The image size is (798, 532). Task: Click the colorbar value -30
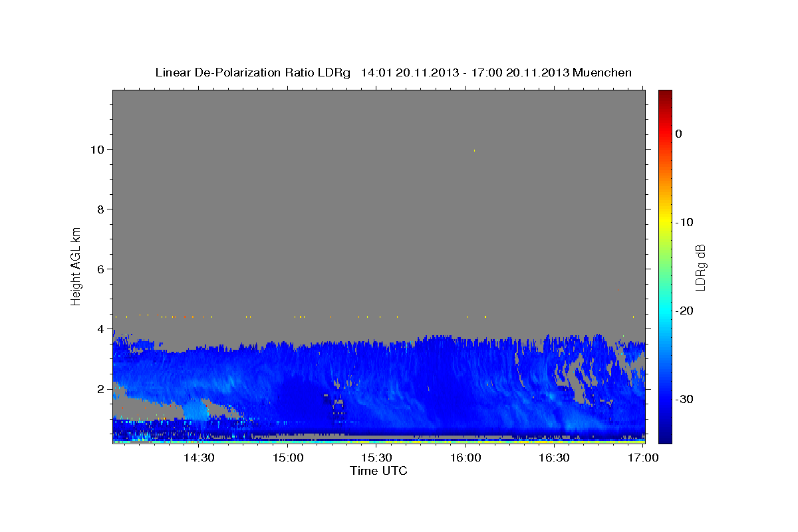click(x=684, y=399)
